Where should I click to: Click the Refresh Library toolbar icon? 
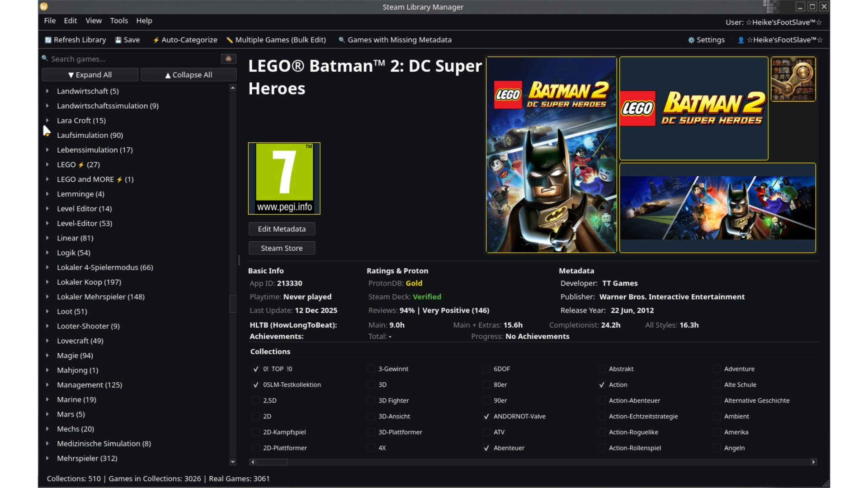(48, 40)
